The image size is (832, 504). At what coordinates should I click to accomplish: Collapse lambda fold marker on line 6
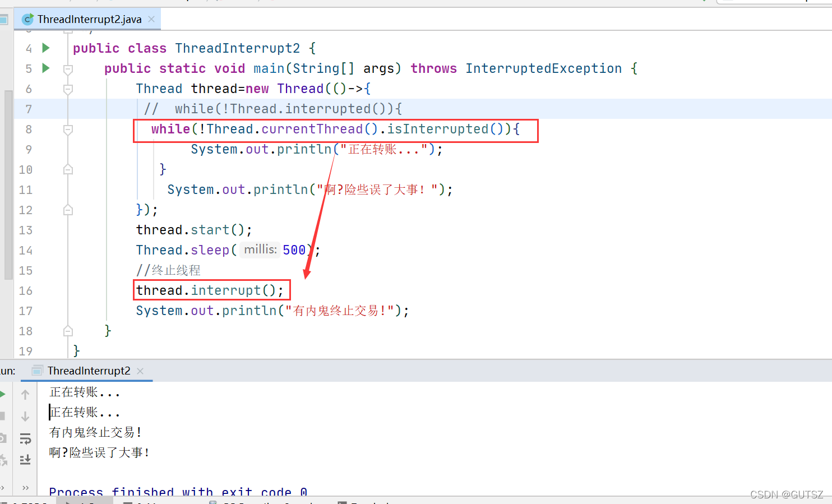pos(68,89)
